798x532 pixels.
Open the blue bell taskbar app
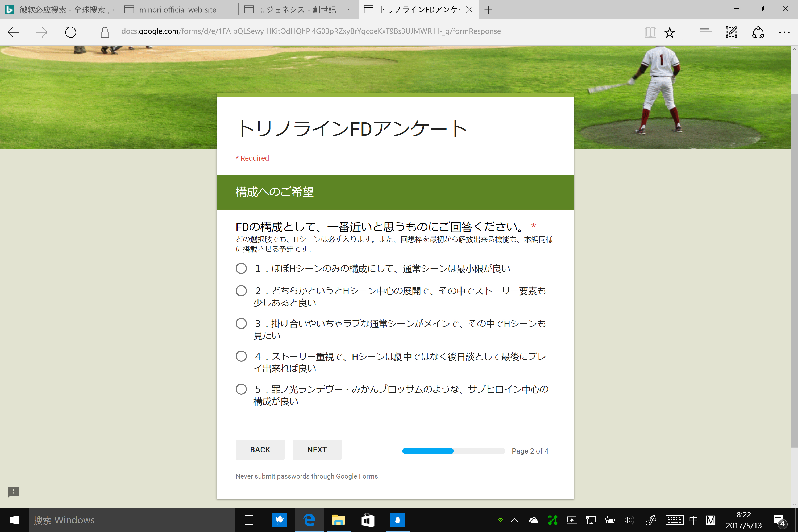(x=398, y=520)
